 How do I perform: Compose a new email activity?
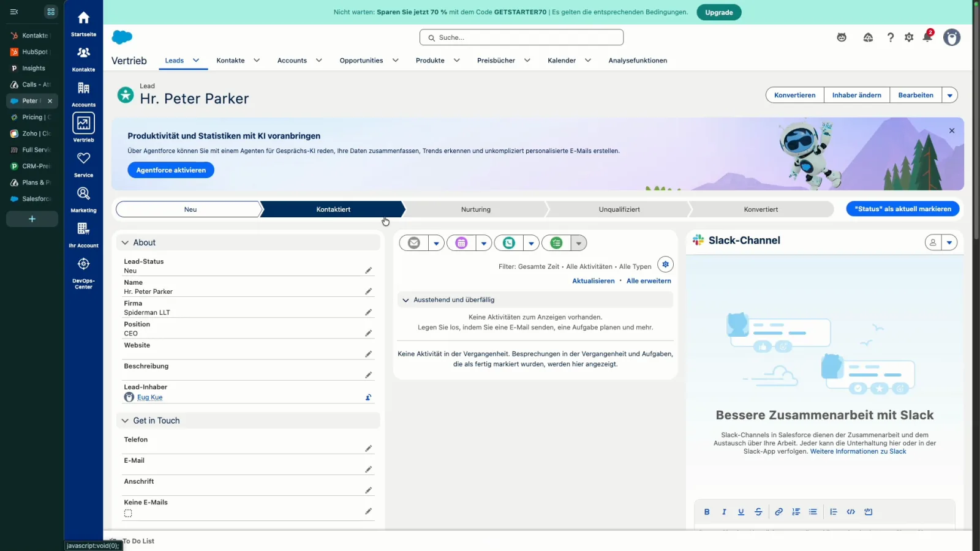tap(414, 243)
